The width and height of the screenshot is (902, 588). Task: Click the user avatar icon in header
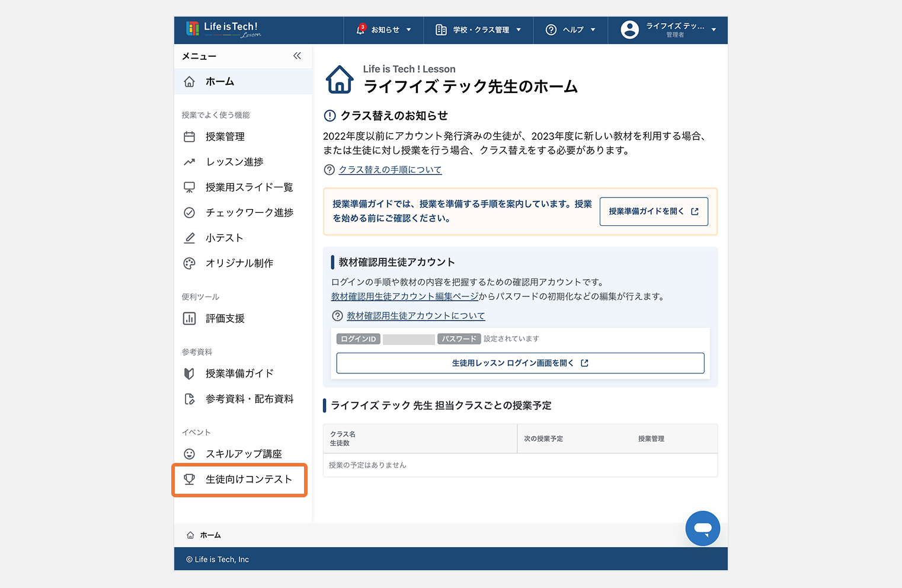[630, 30]
